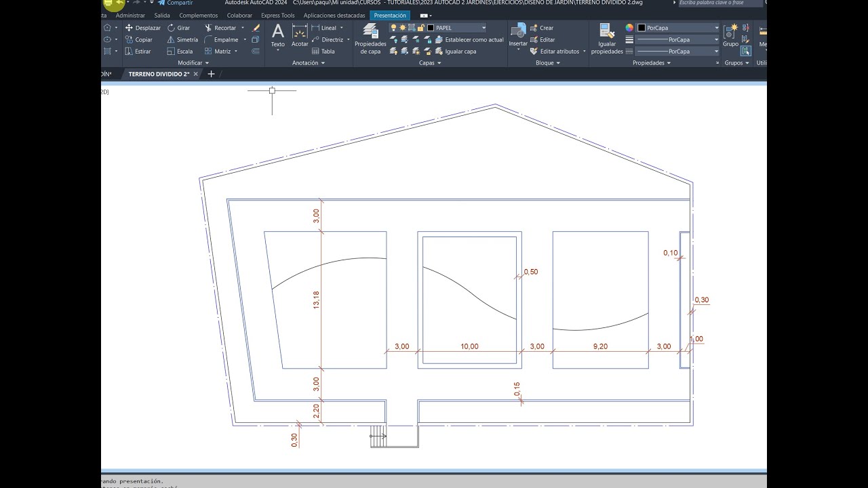Screen dimensions: 868x488
Task: Click the Empalme (fillet) tool
Action: click(221, 39)
